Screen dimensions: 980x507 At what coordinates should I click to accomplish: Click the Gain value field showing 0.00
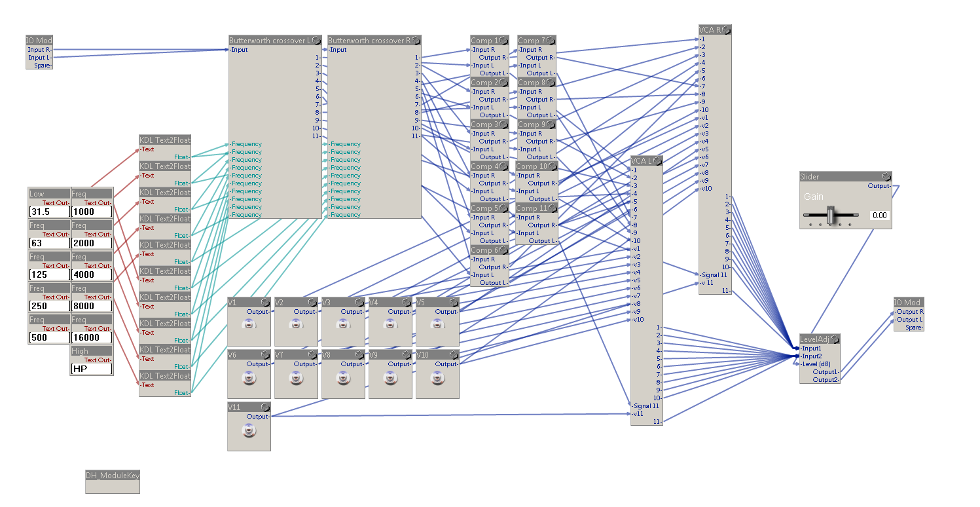click(x=879, y=216)
